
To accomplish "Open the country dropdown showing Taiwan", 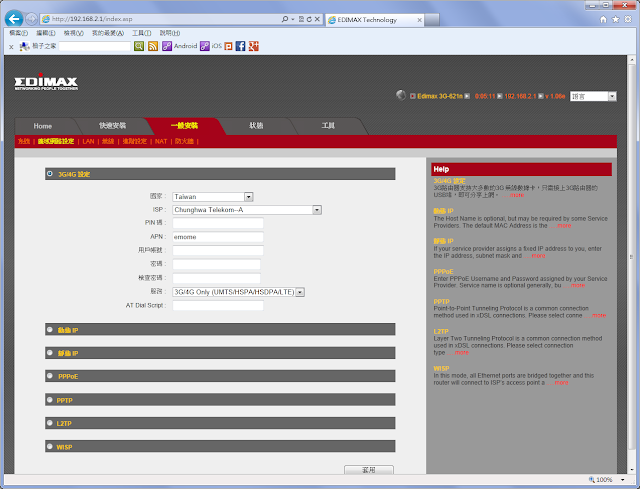I will point(213,197).
